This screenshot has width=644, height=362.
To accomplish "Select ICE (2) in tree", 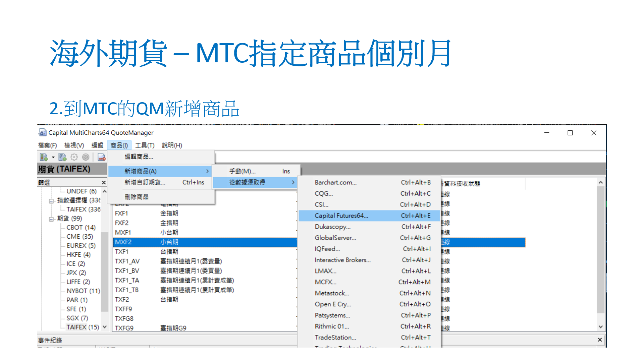I will click(x=76, y=263).
